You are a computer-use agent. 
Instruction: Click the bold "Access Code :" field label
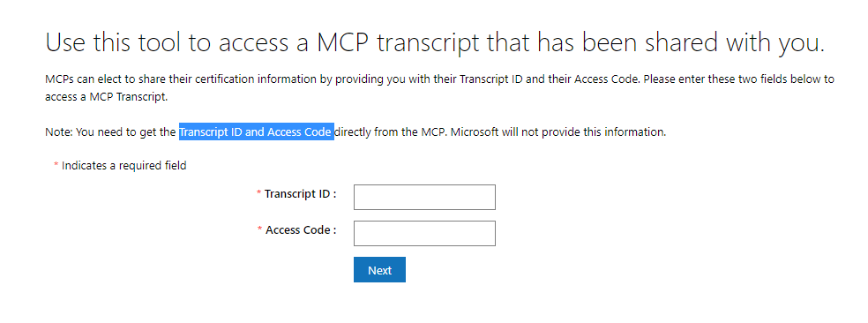[301, 230]
